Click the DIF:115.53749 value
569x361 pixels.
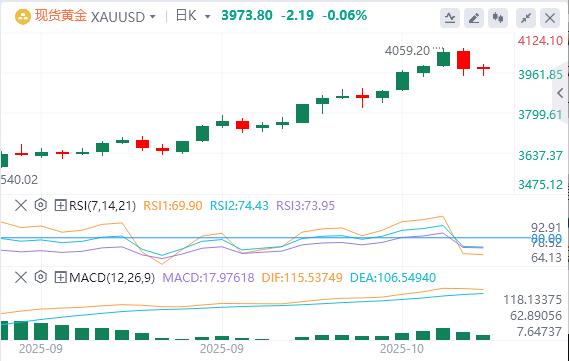302,278
